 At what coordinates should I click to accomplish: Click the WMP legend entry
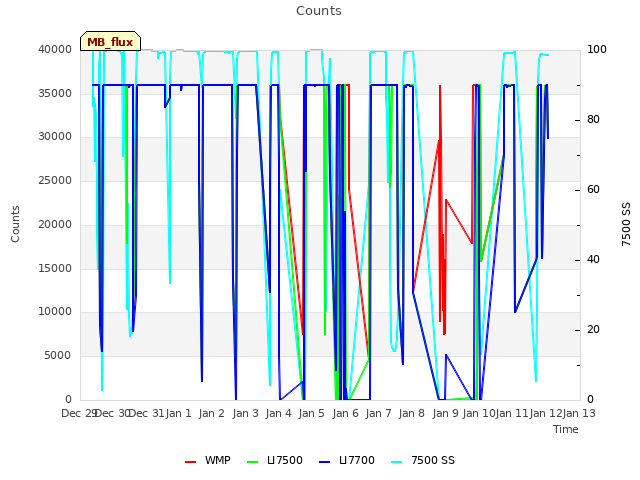click(x=208, y=460)
